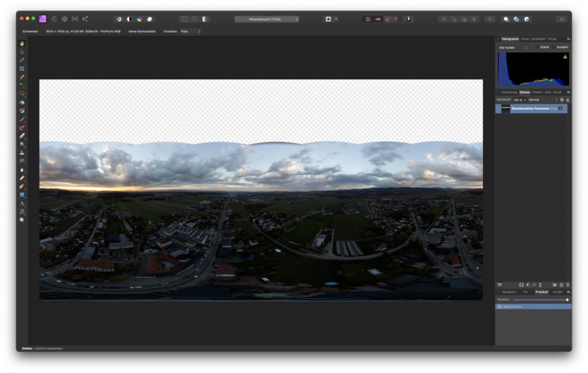Enable the Ebene checkbox
Image resolution: width=588 pixels, height=373 pixels.
537,47
